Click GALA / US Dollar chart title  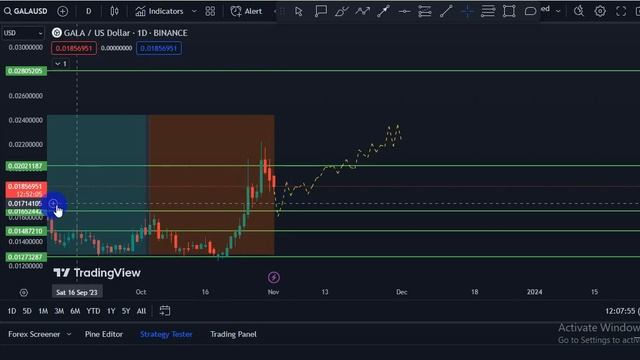point(125,33)
